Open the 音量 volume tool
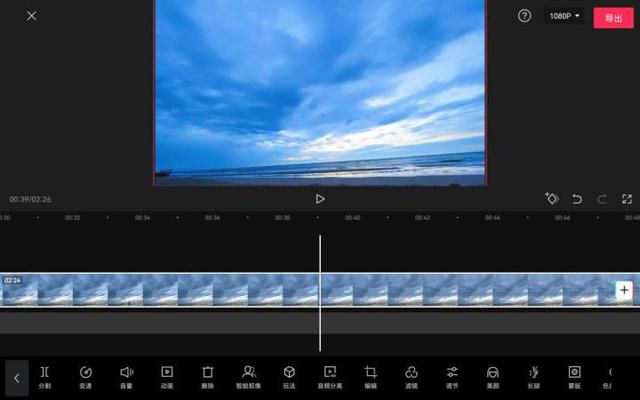This screenshot has width=640, height=400. pos(126,378)
